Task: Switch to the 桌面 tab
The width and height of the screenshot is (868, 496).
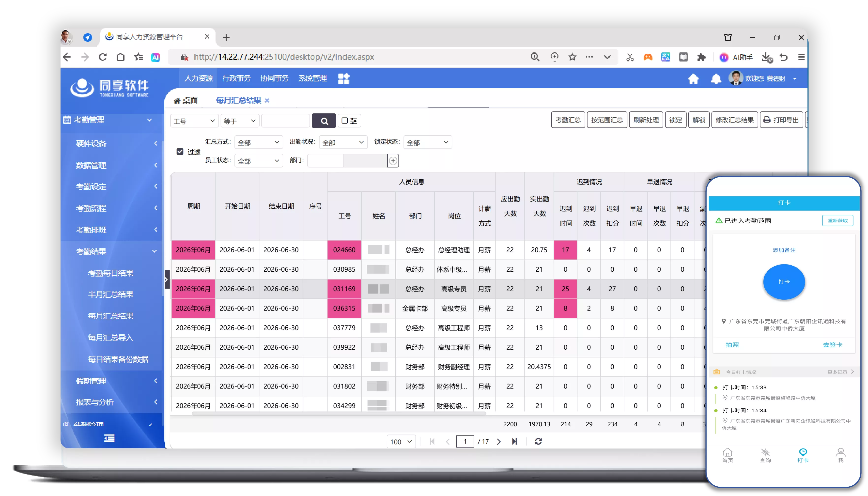Action: 186,100
